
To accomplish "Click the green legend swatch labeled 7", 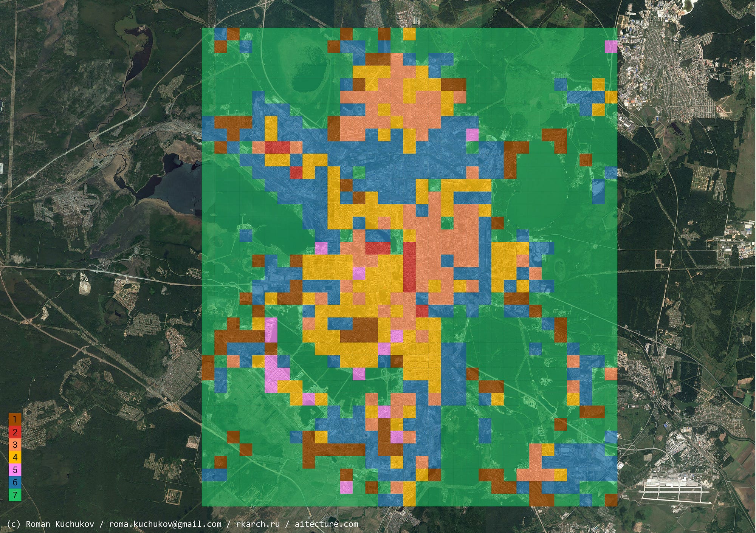I will (15, 495).
